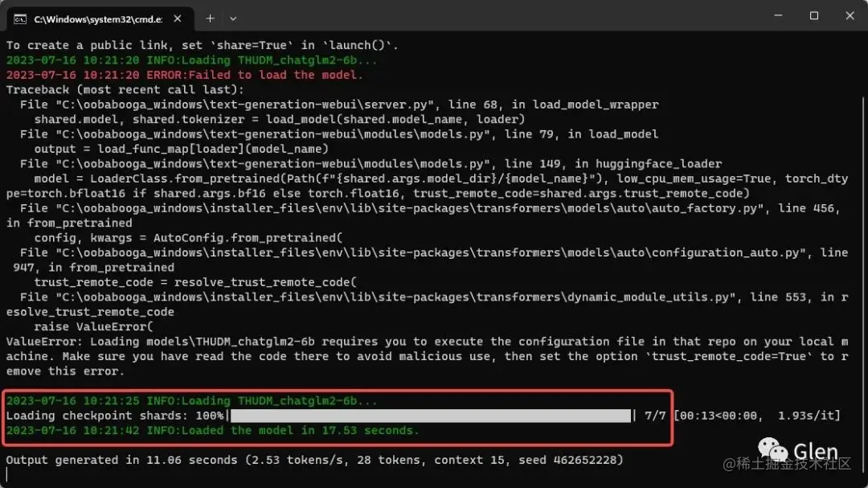Click the first 'INFO:Loading THUDM_chatglm2-6b...' line at 10:21:20
The image size is (868, 488).
coord(191,59)
